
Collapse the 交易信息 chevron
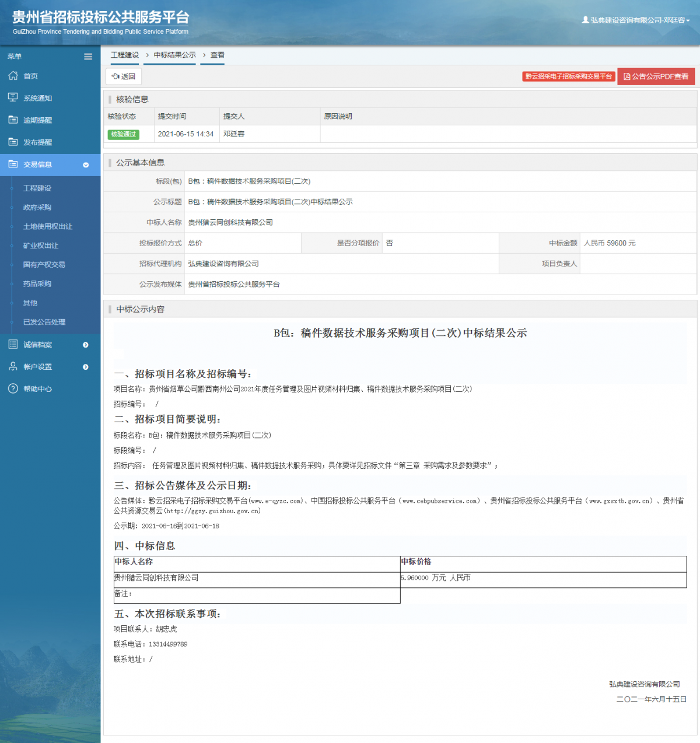click(x=86, y=165)
